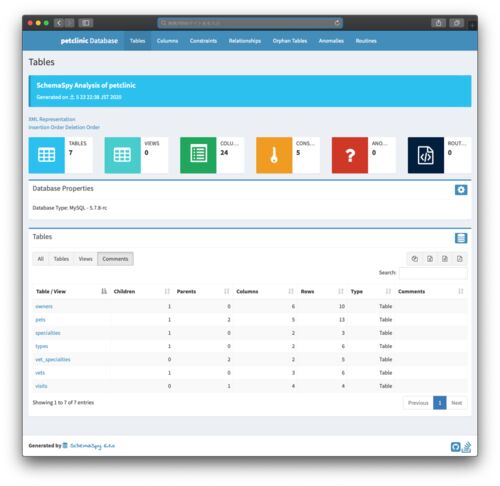Click the last export file icon
Viewport: 500px width, 486px height.
[x=460, y=259]
